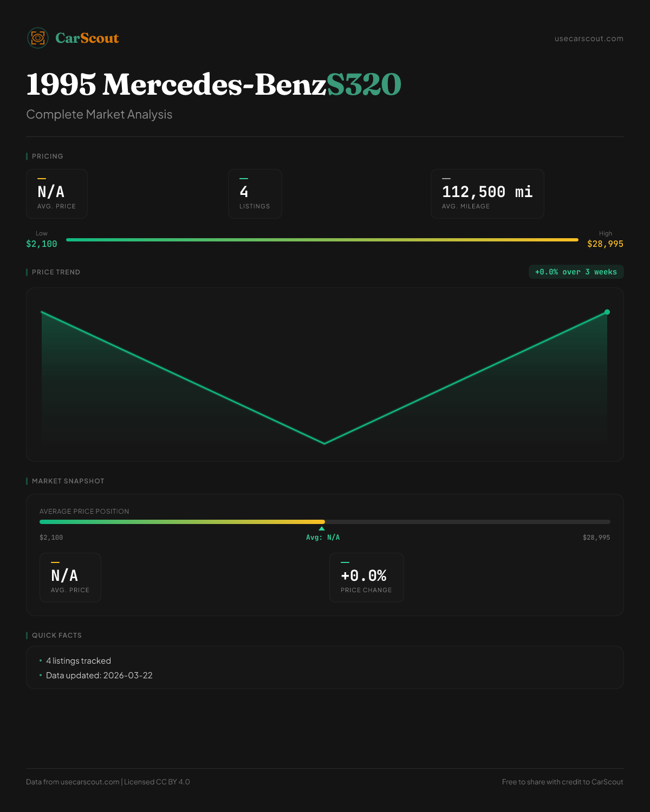Viewport: 650px width, 812px height.
Task: Click the CarScout eye logo icon
Action: (38, 38)
